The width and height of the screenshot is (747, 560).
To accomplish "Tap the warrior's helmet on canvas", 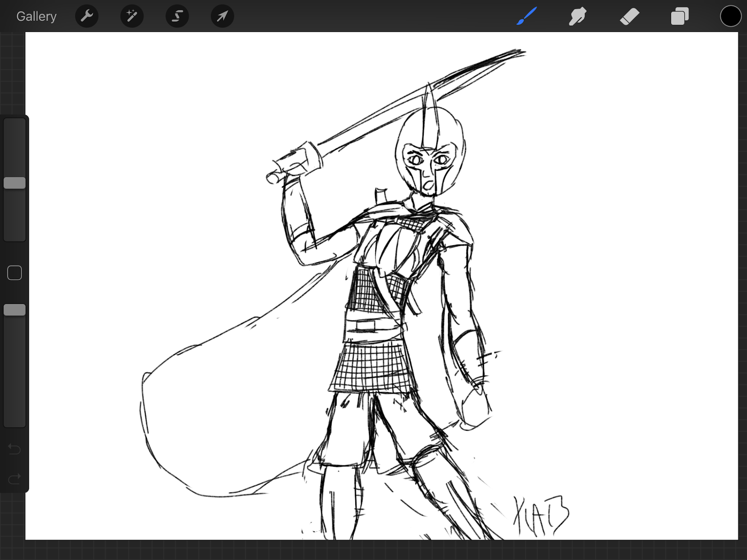I will [x=430, y=149].
